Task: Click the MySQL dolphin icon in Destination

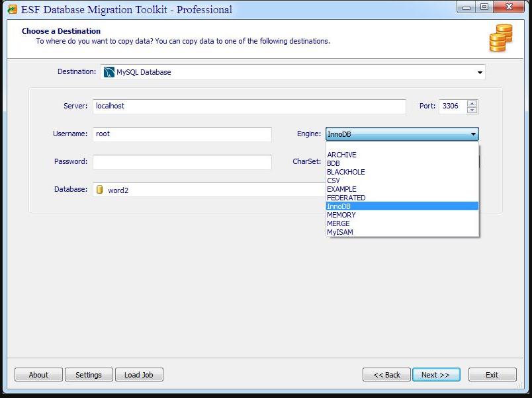Action: [109, 72]
